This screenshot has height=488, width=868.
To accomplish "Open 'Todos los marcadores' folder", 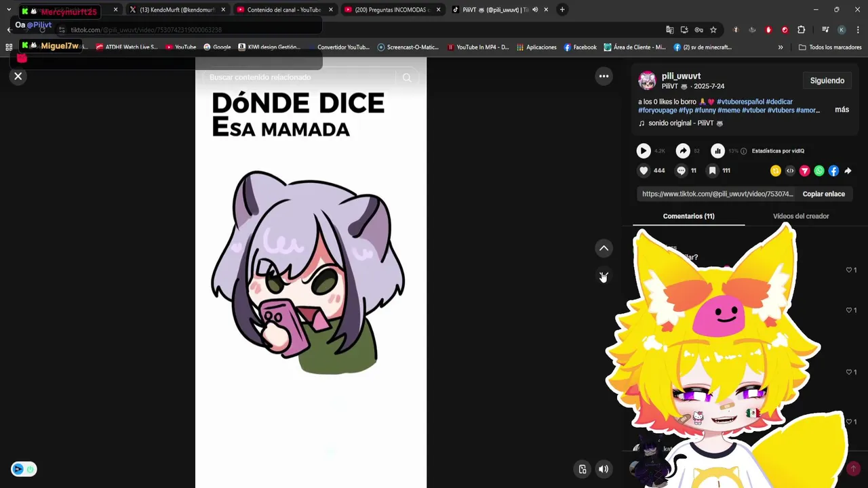I will [830, 47].
